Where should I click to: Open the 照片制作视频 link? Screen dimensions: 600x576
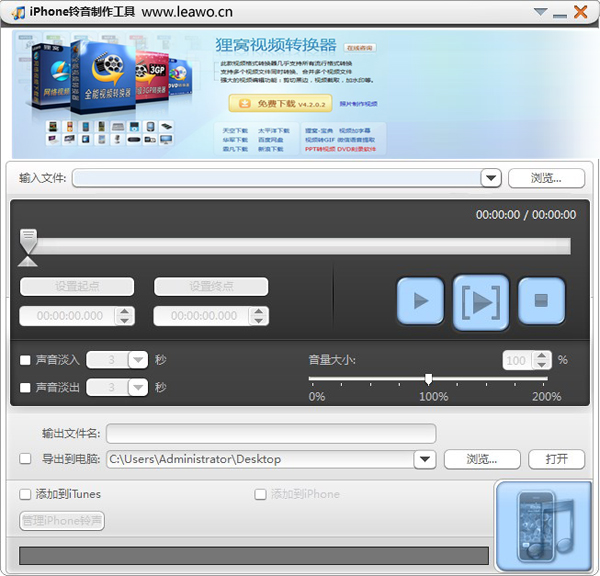[359, 104]
